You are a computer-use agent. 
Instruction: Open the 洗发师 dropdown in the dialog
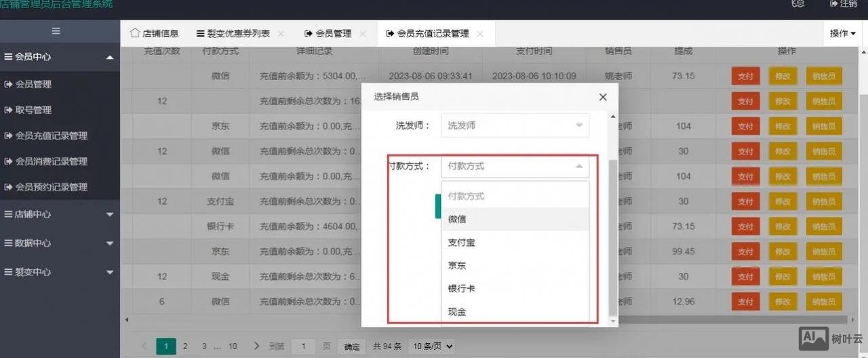point(515,125)
